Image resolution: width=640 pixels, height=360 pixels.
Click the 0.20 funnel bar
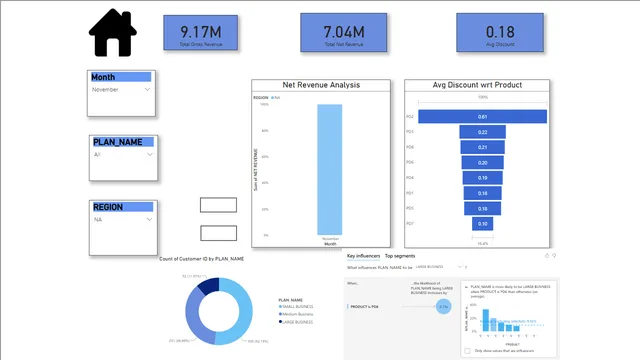click(482, 162)
